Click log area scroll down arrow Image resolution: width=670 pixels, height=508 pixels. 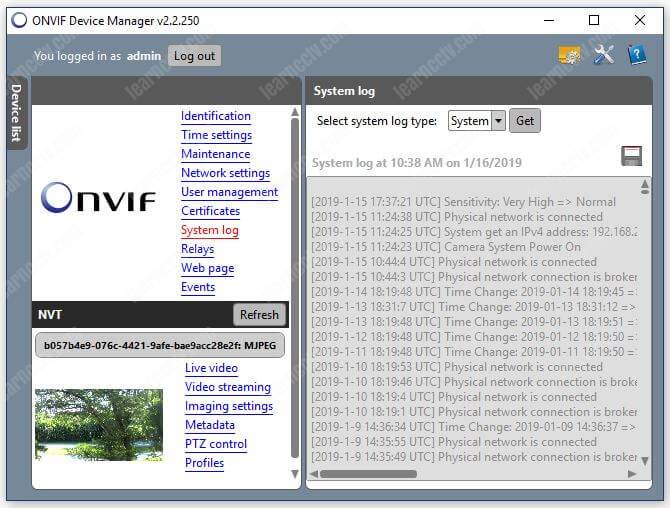pyautogui.click(x=644, y=461)
